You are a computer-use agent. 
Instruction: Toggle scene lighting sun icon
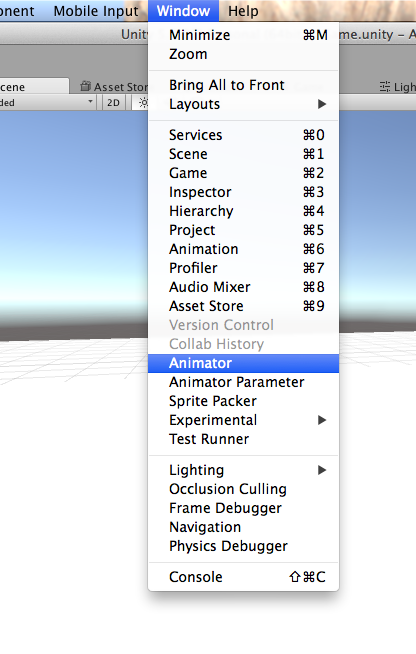[x=142, y=103]
